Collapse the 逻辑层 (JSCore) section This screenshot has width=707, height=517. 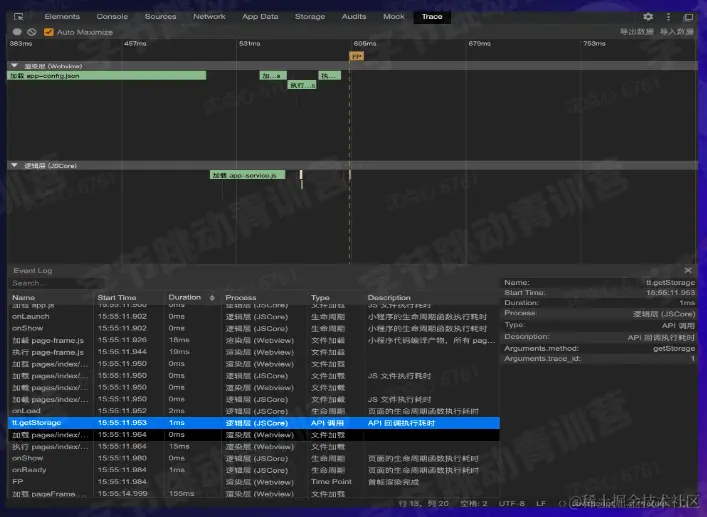tap(14, 165)
